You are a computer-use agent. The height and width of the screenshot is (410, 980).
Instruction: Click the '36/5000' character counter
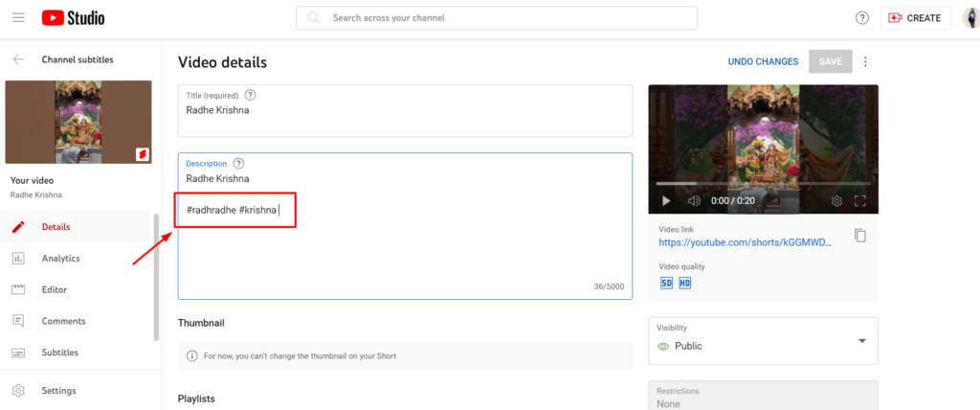point(609,286)
